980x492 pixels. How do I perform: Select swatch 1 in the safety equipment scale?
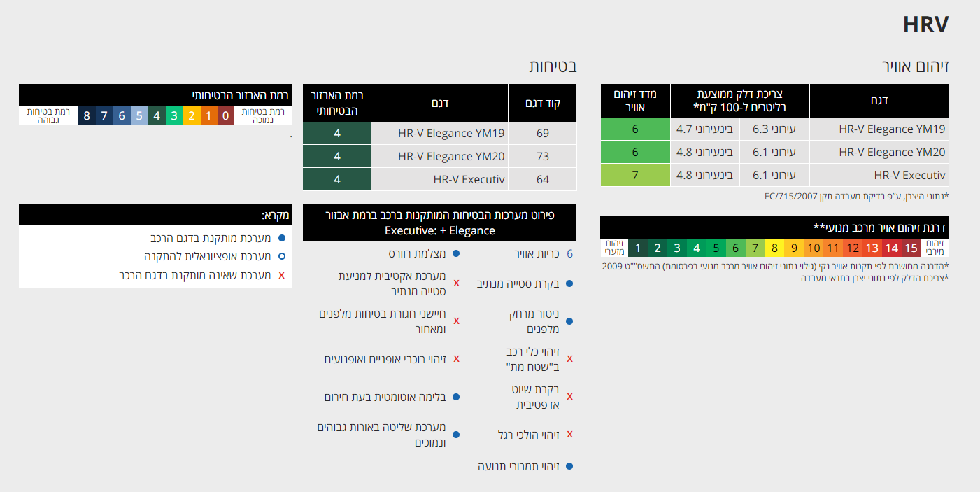coord(208,115)
